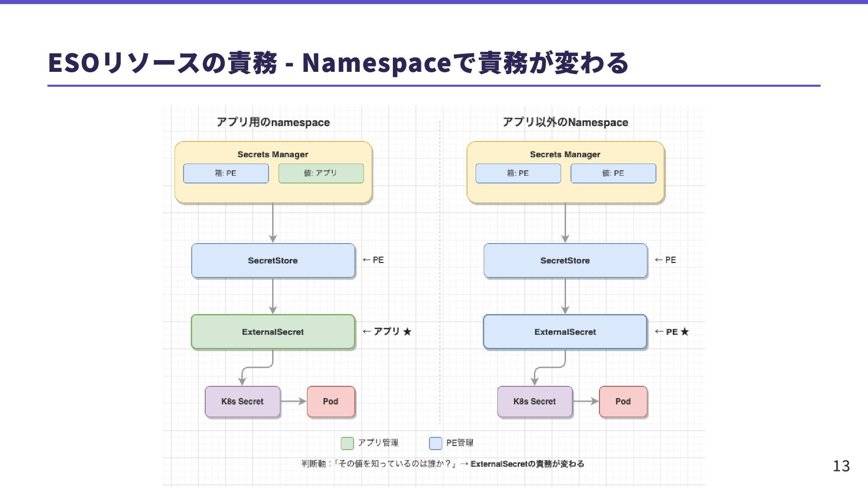Image resolution: width=868 pixels, height=488 pixels.
Task: Click the star next to right PE label
Action: click(684, 332)
